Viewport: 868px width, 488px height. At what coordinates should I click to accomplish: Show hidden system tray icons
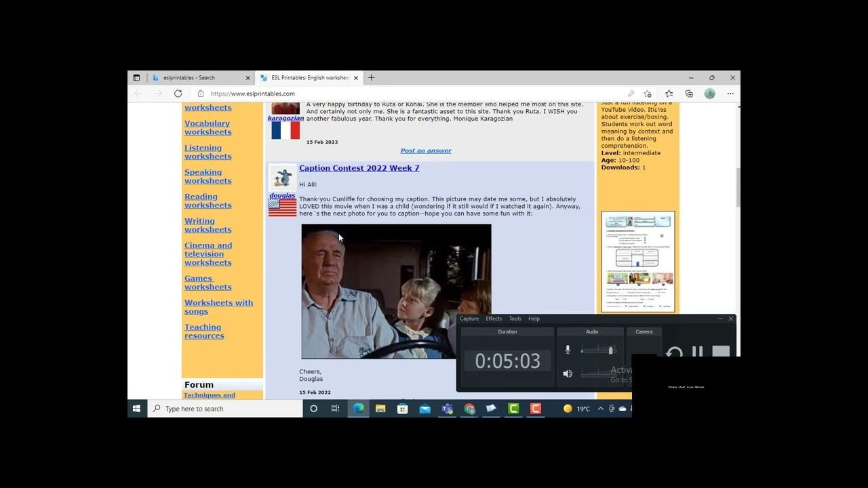(x=600, y=409)
